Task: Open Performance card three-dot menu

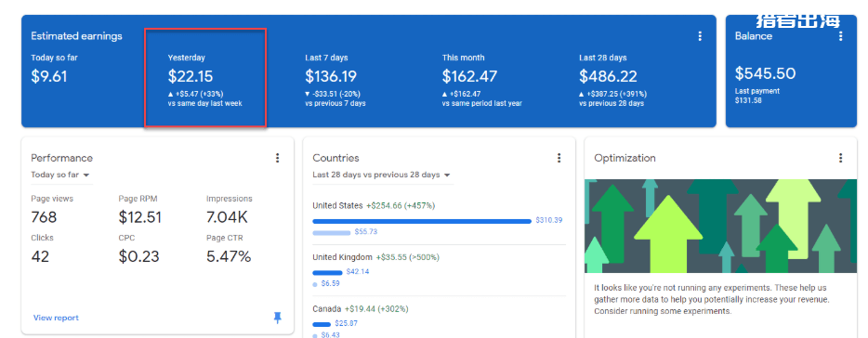Action: [x=277, y=158]
